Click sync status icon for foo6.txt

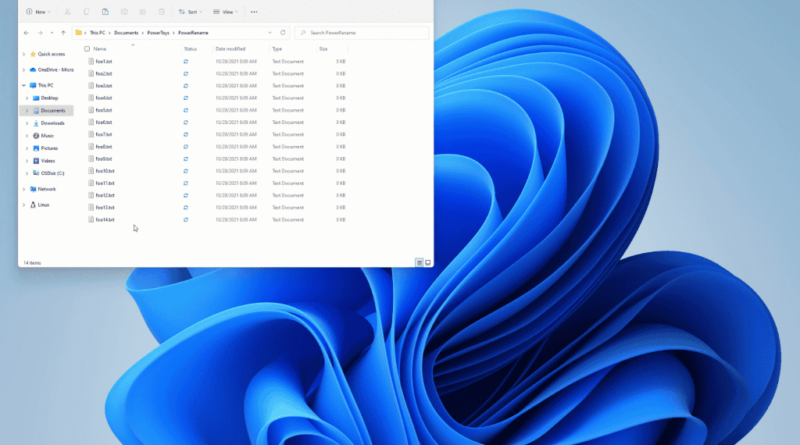[186, 122]
